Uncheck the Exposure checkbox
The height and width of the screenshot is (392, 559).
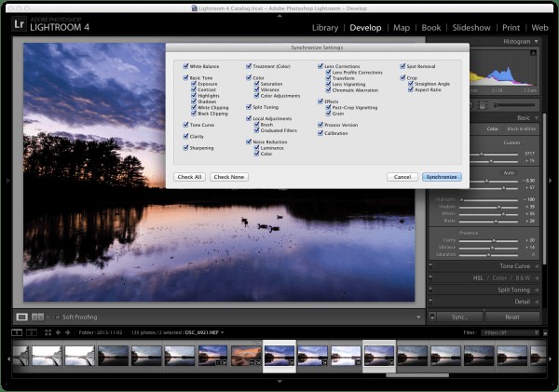pos(194,84)
